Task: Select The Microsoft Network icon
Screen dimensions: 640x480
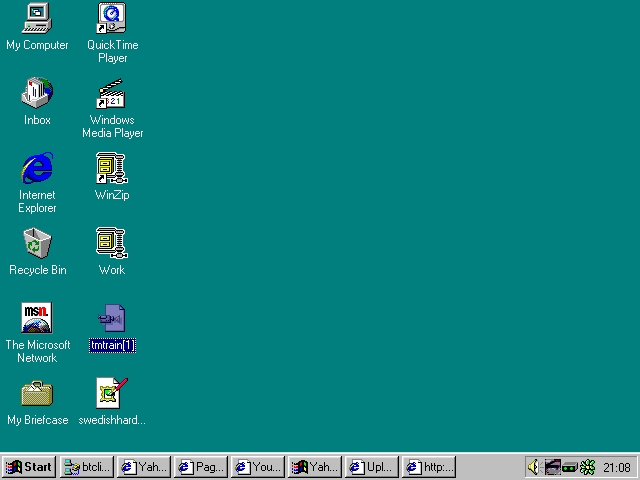Action: tap(37, 319)
